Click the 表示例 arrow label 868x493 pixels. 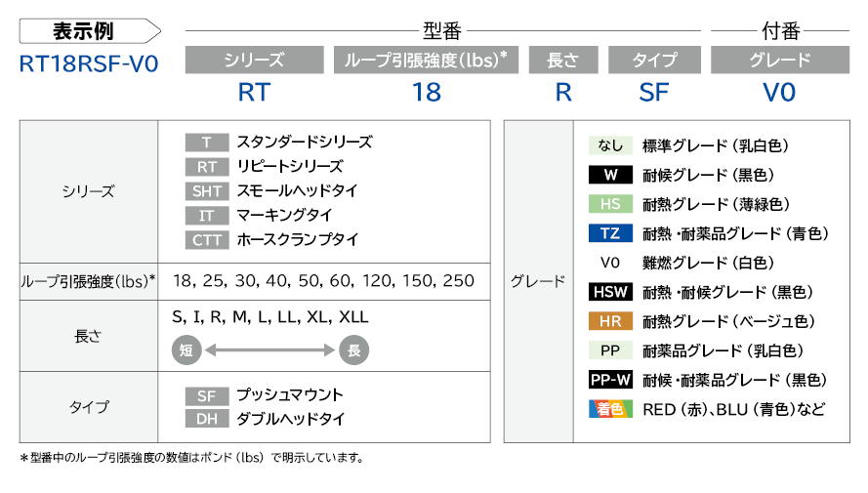pyautogui.click(x=90, y=31)
